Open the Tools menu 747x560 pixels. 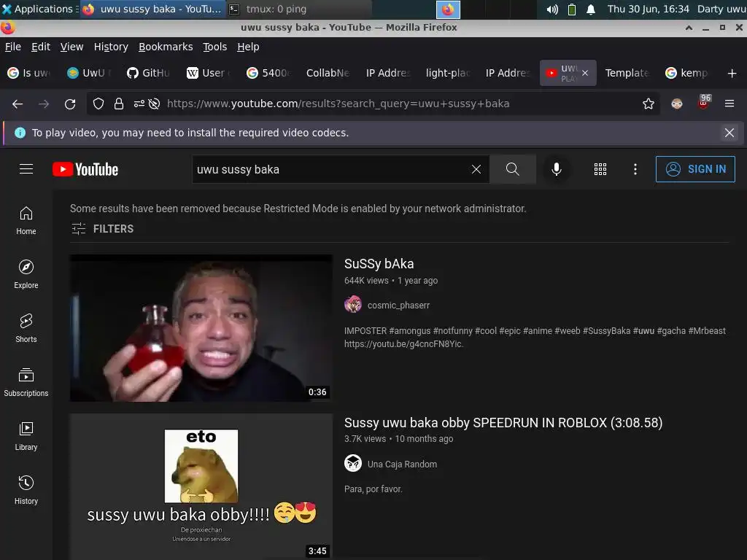coord(215,47)
